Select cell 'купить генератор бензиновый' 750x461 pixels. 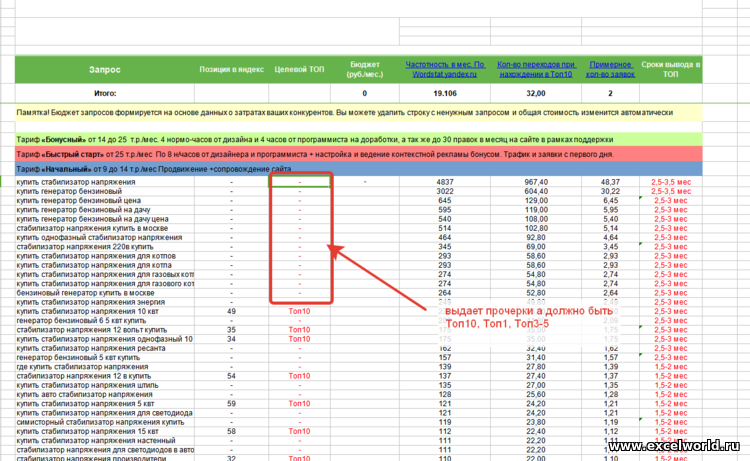pos(105,191)
